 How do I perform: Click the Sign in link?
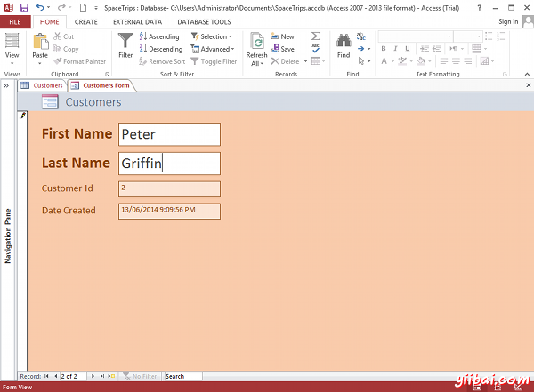point(508,21)
